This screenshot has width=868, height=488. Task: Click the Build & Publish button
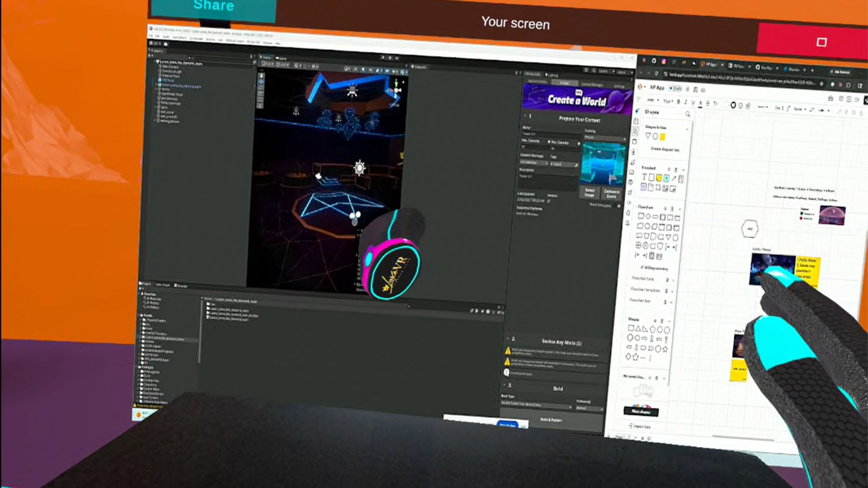[551, 420]
